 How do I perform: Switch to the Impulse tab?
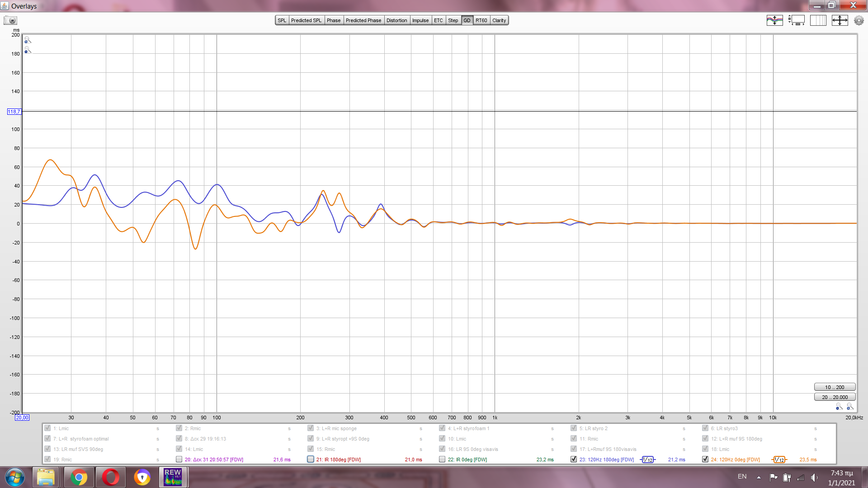(420, 20)
